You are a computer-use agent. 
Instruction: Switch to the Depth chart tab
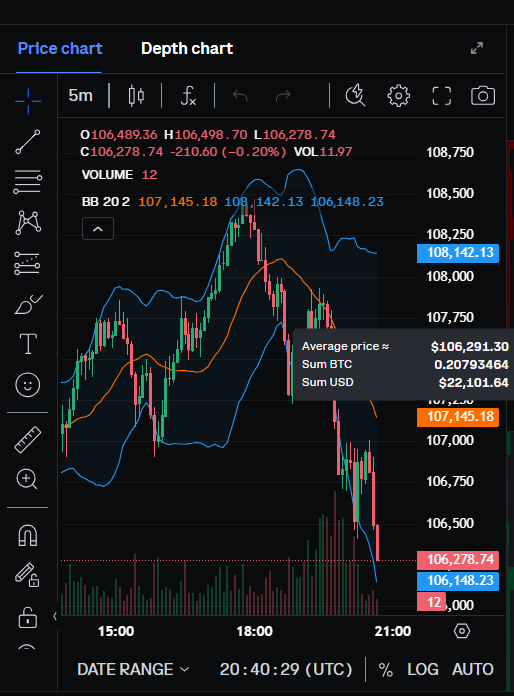tap(187, 48)
